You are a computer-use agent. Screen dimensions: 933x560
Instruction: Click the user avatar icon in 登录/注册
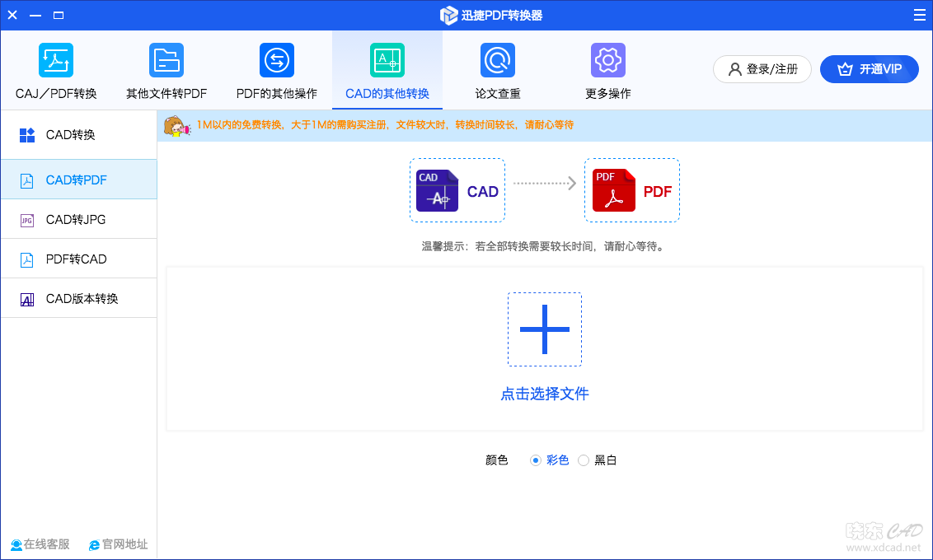[735, 69]
